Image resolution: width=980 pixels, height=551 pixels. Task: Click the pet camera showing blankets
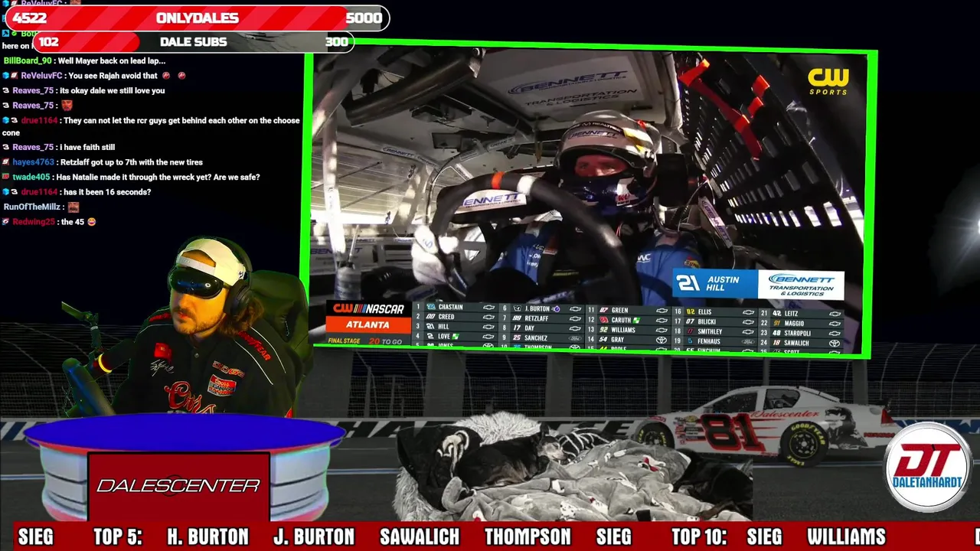pyautogui.click(x=573, y=467)
